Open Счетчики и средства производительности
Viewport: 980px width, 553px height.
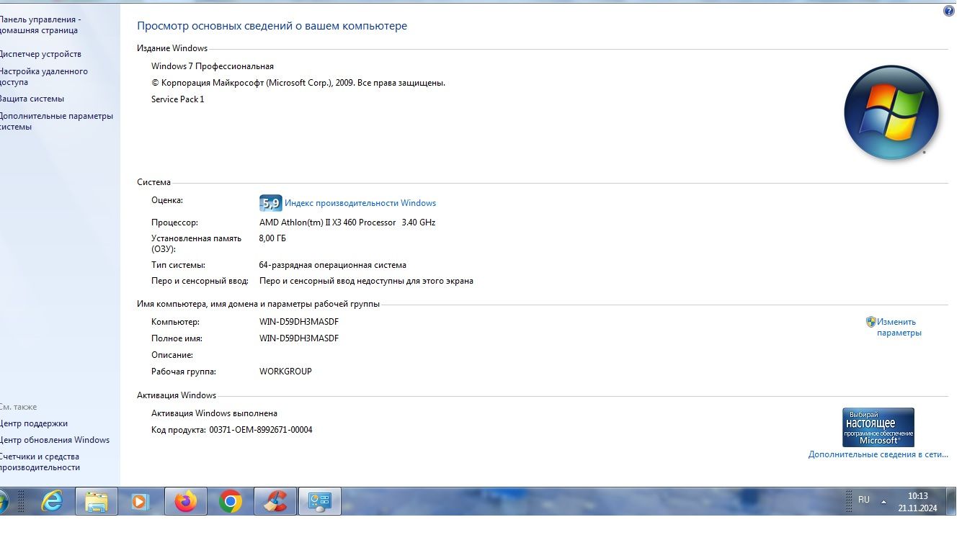coord(40,462)
